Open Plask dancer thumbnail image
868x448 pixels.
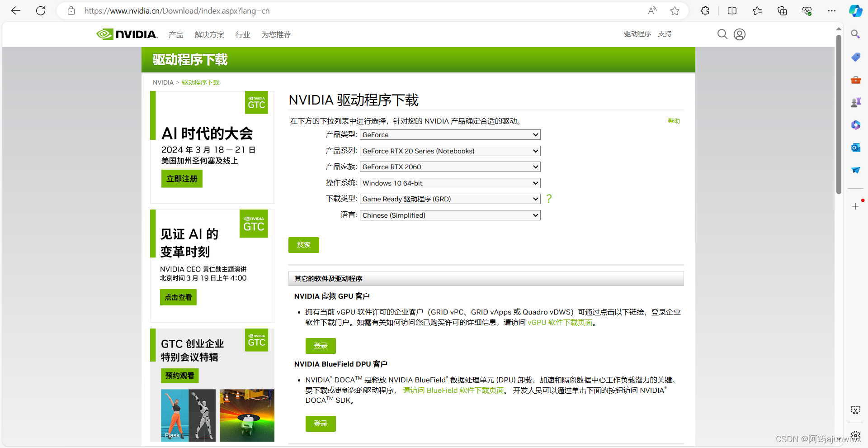pyautogui.click(x=189, y=415)
